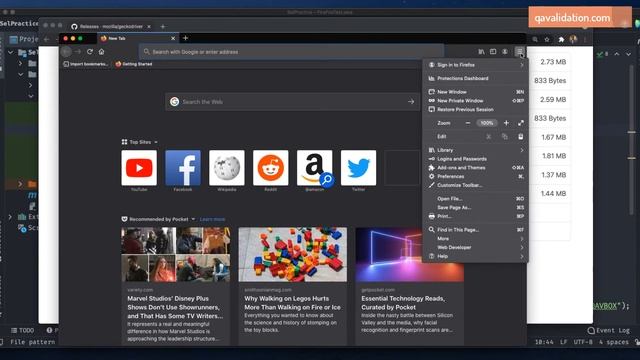Open Preferences from the menu
Screen dimensions: 640x360
pyautogui.click(x=476, y=176)
